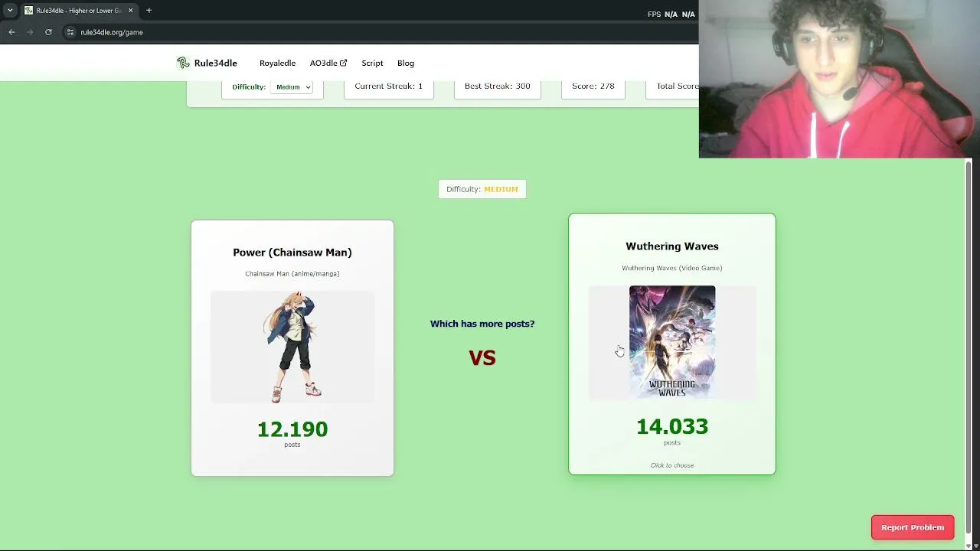This screenshot has width=980, height=551.
Task: Open the Script menu link
Action: 372,63
